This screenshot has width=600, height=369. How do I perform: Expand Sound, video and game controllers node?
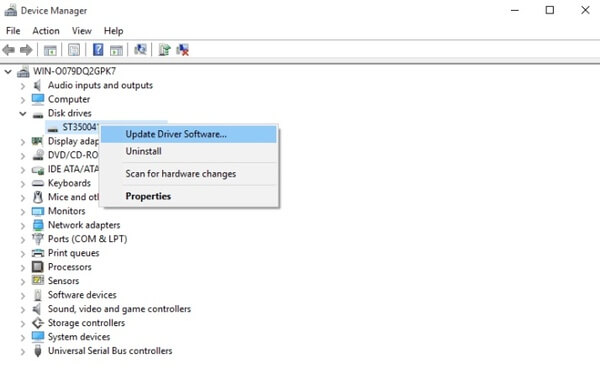pyautogui.click(x=23, y=310)
